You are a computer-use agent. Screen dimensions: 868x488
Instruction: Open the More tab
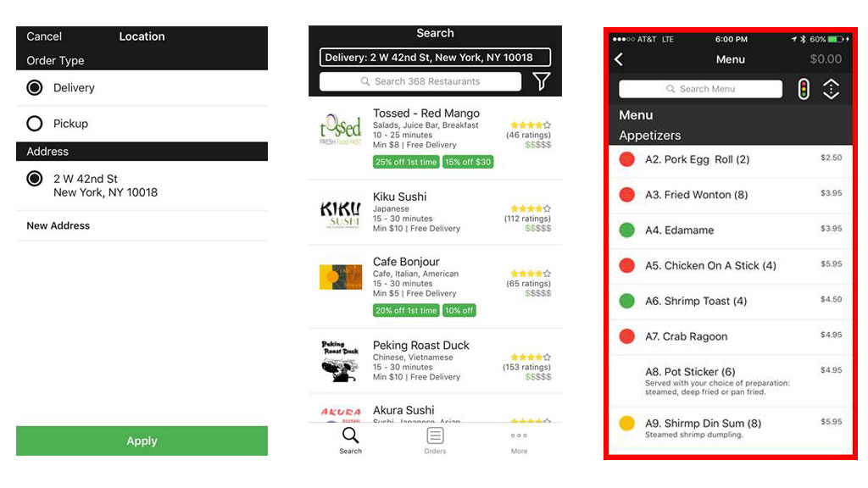point(519,440)
